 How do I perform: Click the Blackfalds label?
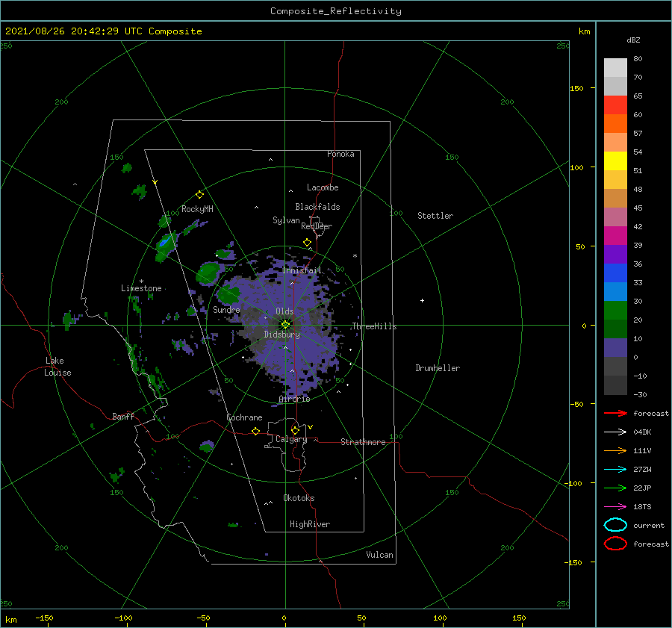317,207
